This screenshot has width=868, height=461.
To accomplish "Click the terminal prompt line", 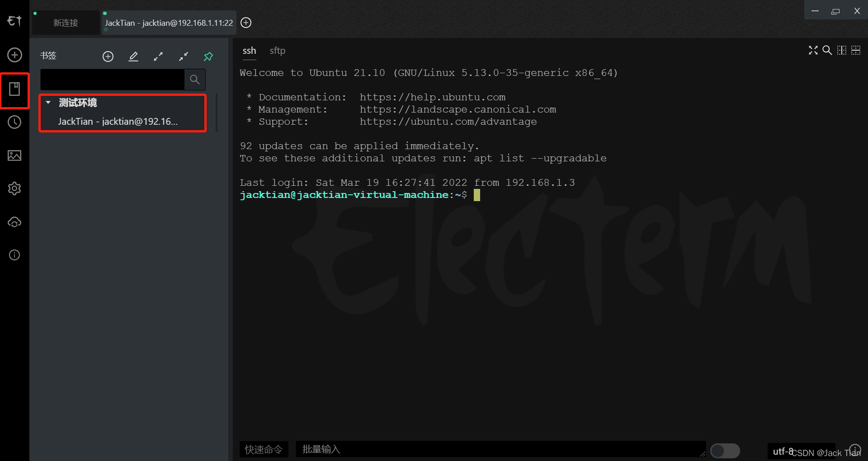I will click(359, 195).
